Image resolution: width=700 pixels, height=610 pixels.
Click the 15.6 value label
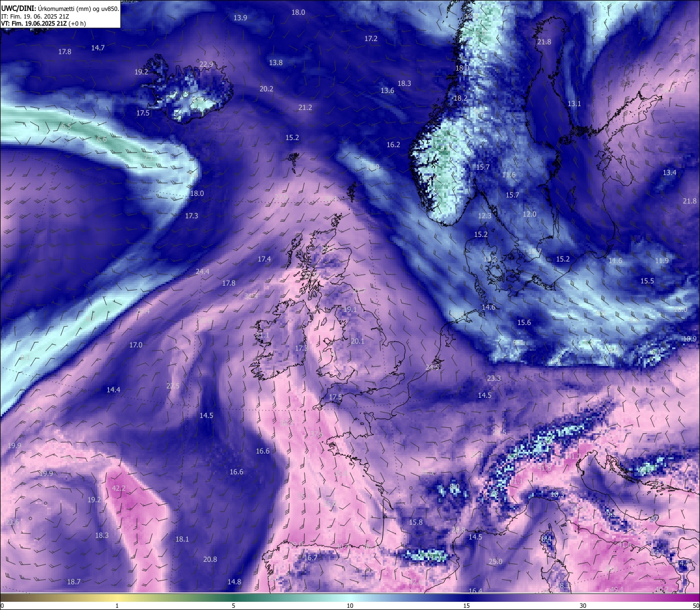(524, 322)
